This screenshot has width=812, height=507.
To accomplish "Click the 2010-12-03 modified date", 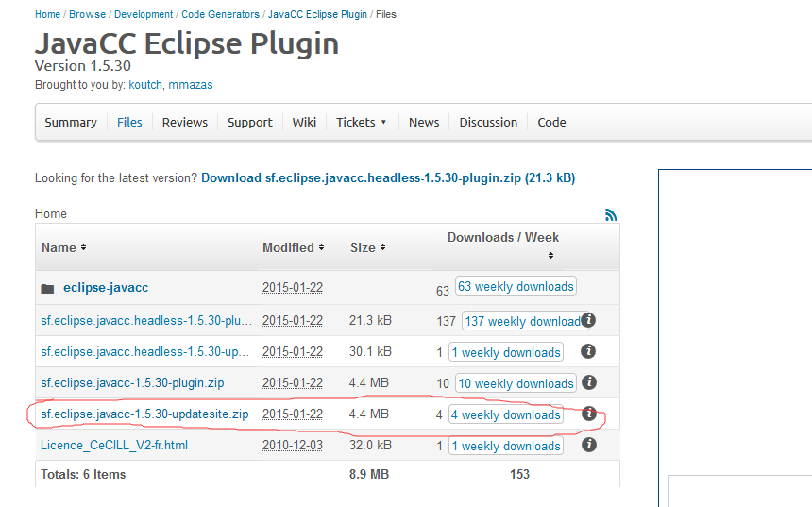I will pyautogui.click(x=293, y=445).
